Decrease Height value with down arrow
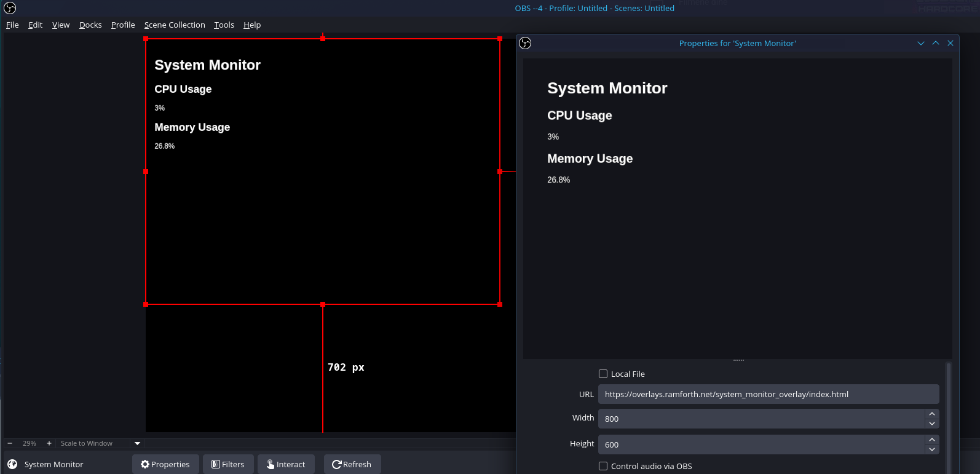The image size is (980, 474). coord(932,449)
